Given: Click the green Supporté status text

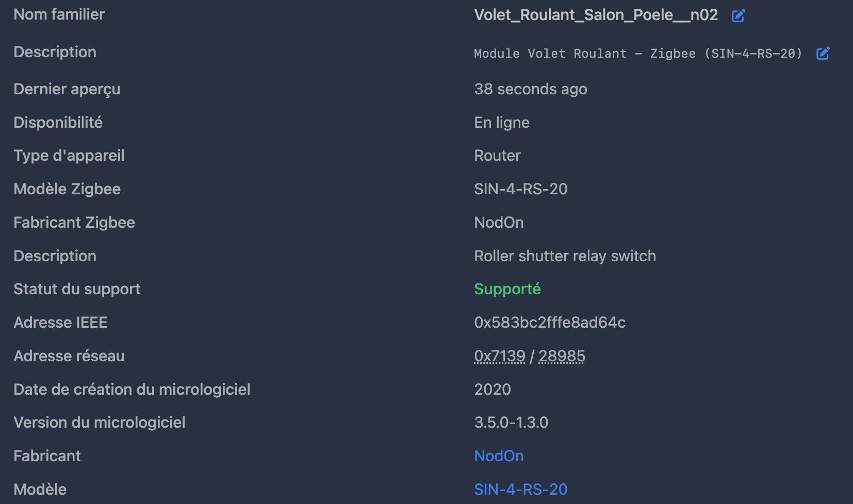Looking at the screenshot, I should (x=507, y=289).
